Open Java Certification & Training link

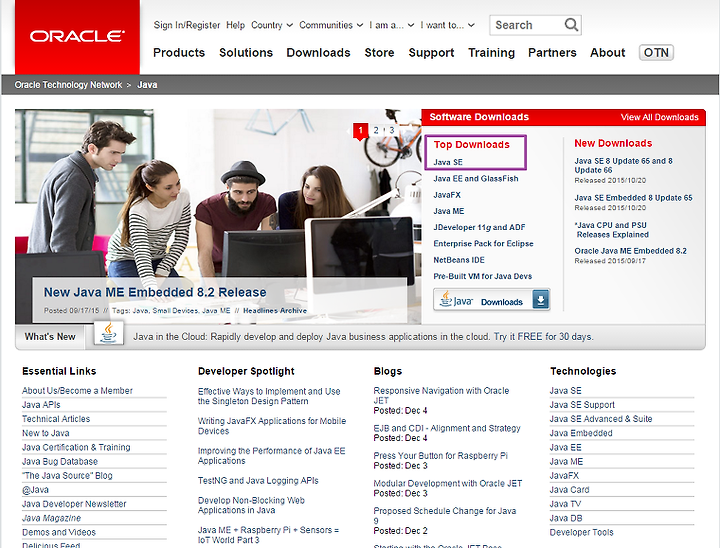(x=76, y=447)
